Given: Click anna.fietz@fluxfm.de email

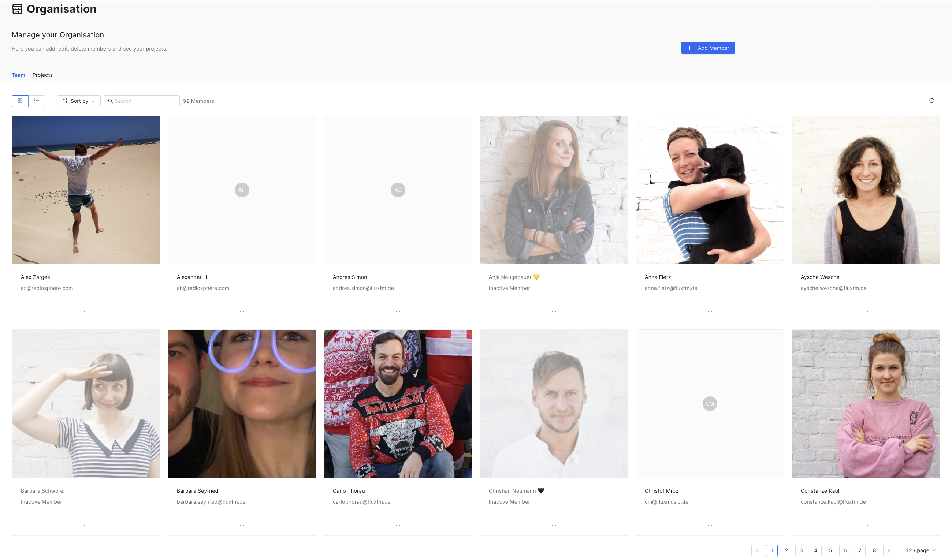Looking at the screenshot, I should (671, 288).
